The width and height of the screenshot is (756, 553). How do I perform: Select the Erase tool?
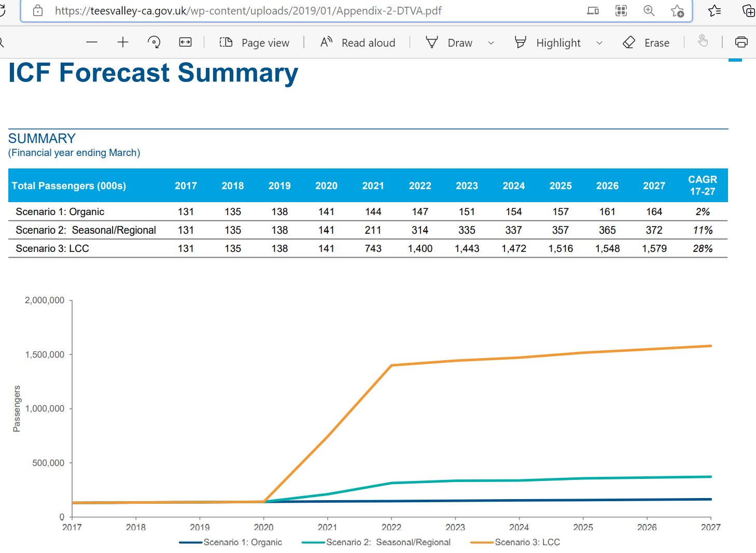point(646,42)
